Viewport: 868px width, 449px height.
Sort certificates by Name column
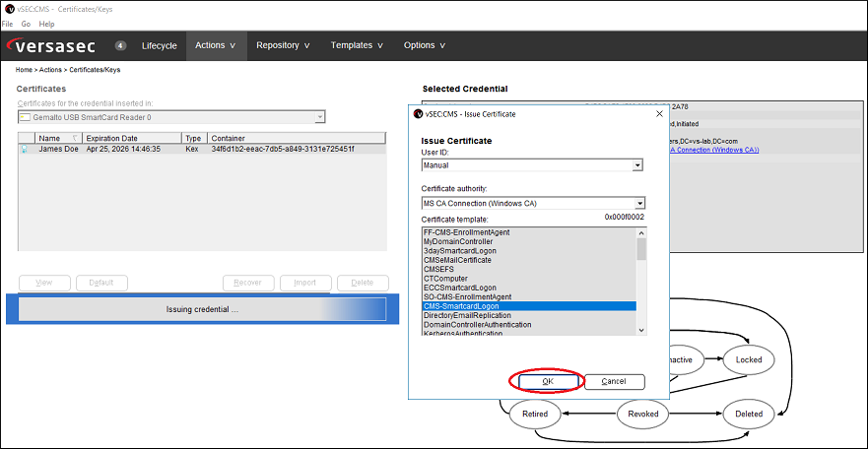click(x=58, y=138)
